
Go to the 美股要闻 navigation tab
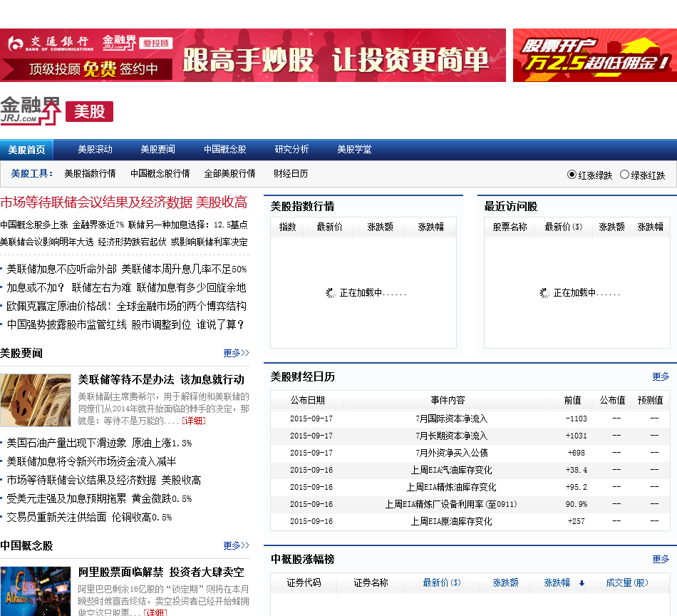click(157, 150)
